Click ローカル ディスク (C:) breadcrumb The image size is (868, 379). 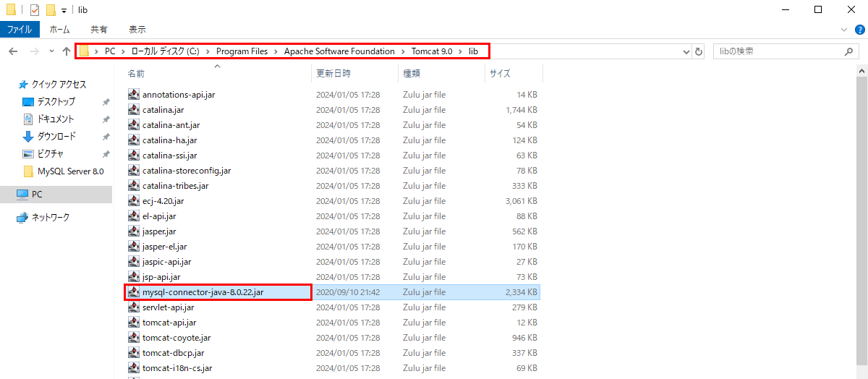(x=164, y=51)
